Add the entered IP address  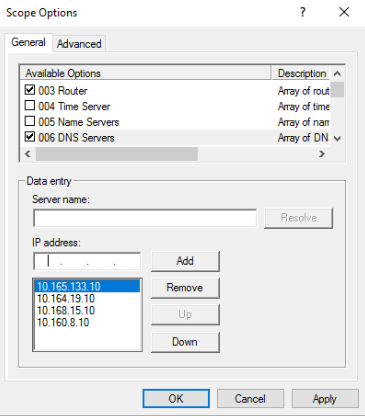point(185,261)
